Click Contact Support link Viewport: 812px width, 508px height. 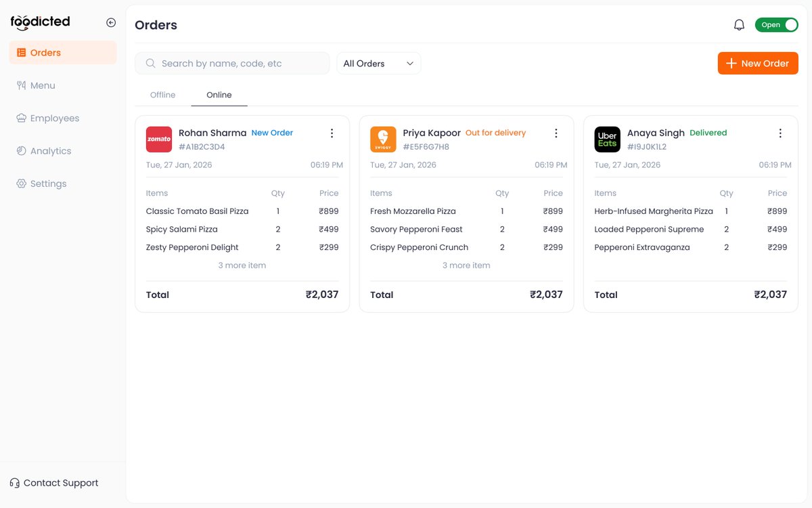pos(54,483)
